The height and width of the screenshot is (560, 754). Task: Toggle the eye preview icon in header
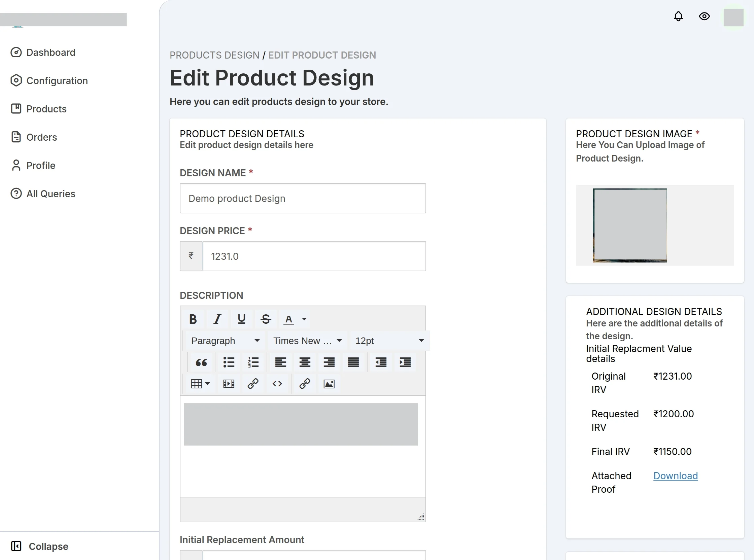coord(705,16)
